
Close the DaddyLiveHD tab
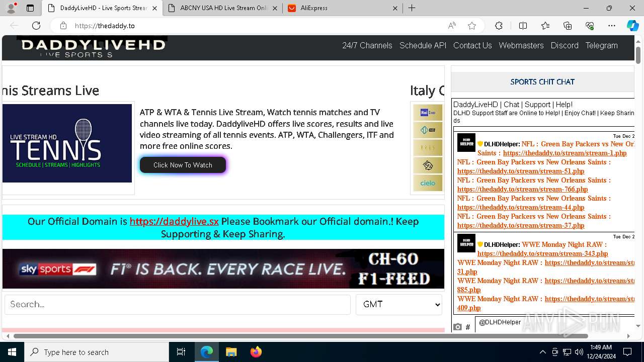154,8
